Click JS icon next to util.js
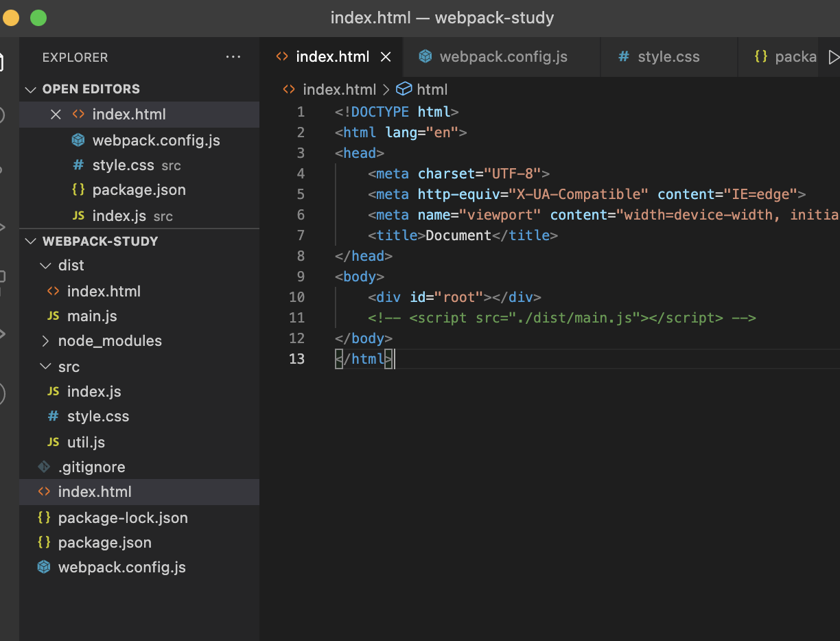840x641 pixels. click(x=53, y=442)
